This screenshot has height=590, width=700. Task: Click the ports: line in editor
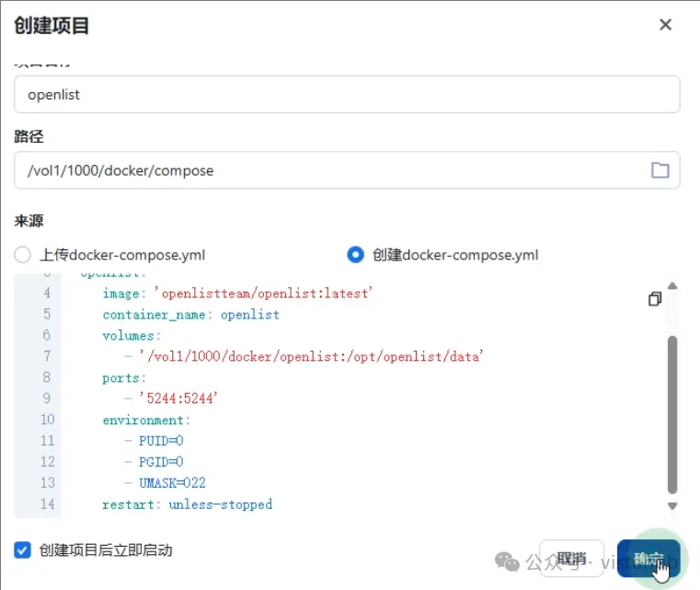tap(124, 378)
